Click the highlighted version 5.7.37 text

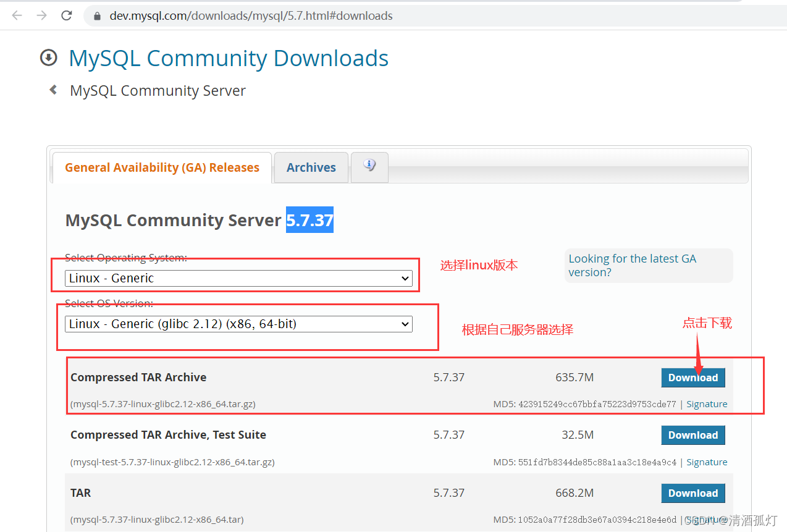(x=309, y=220)
